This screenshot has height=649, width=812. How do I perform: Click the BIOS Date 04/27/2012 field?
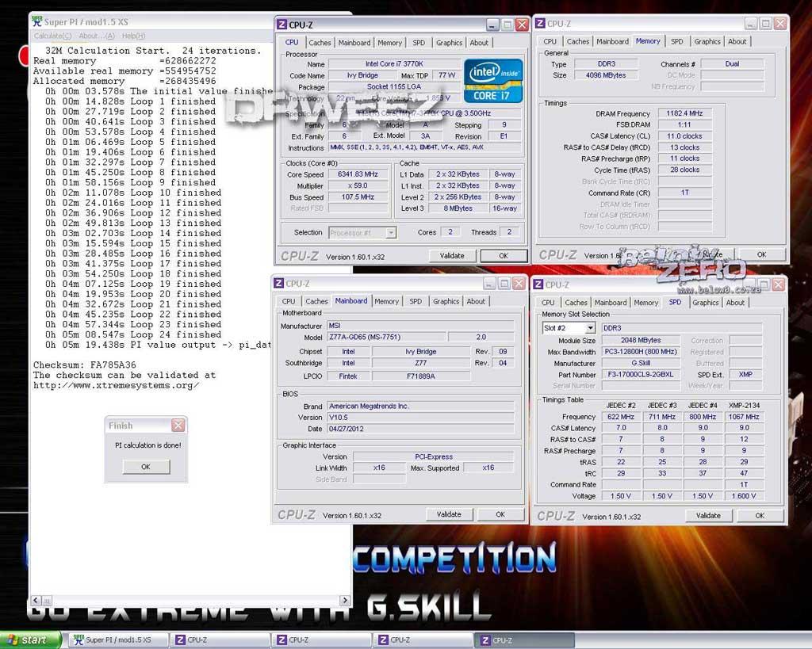click(x=420, y=429)
